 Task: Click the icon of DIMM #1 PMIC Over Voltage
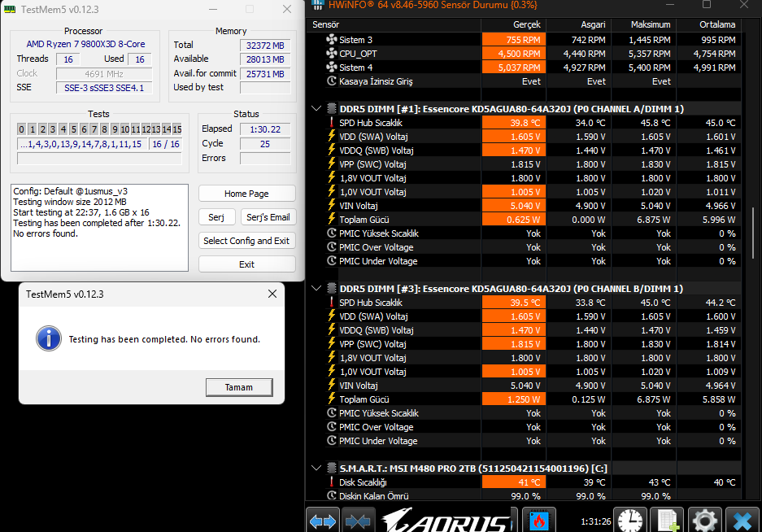tap(332, 247)
